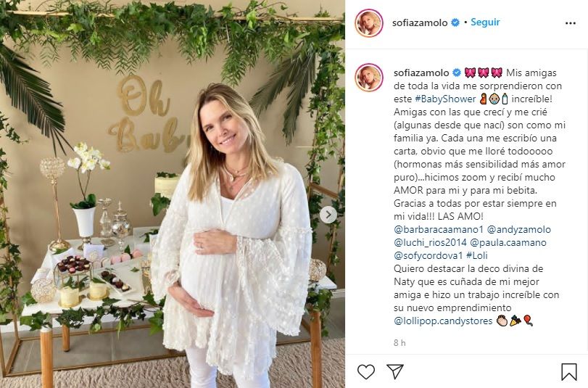The width and height of the screenshot is (588, 388).
Task: Visit @lollipop.candystores profile
Action: click(443, 321)
